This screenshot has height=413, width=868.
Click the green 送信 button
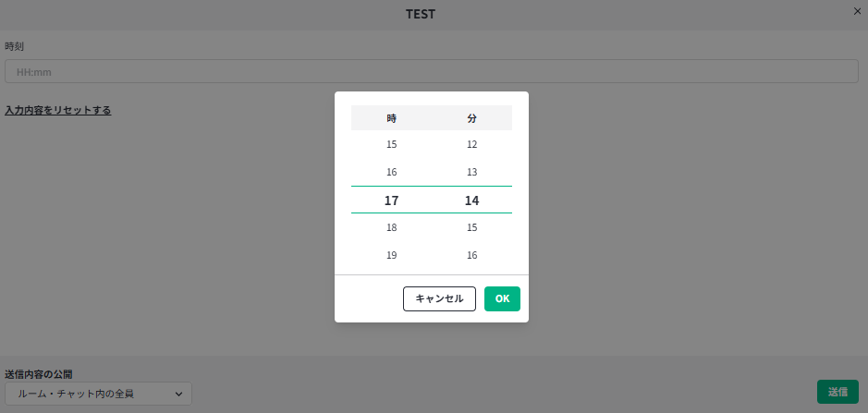[837, 392]
